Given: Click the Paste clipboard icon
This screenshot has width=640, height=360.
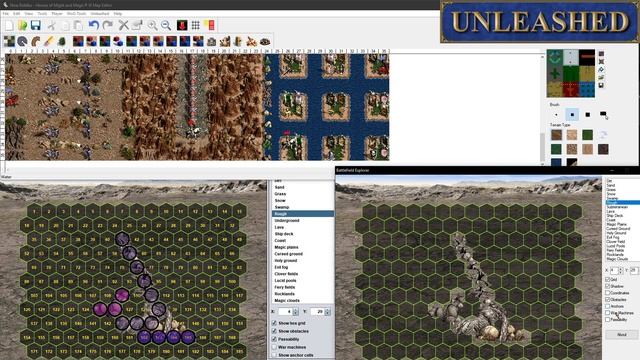Looking at the screenshot, I should tap(78, 25).
